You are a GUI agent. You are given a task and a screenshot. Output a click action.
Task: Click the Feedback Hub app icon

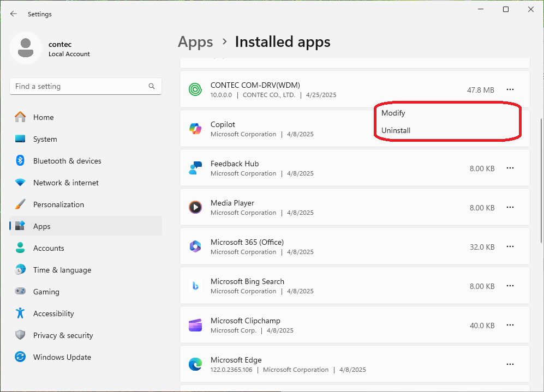(x=195, y=168)
